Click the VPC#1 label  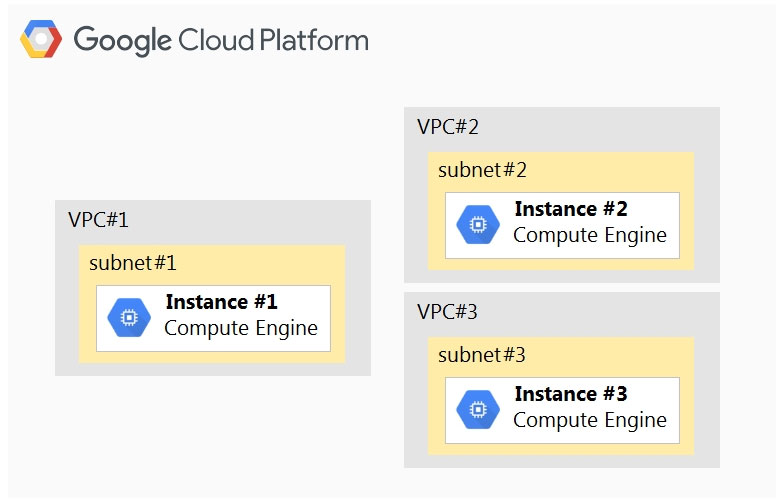(98, 220)
